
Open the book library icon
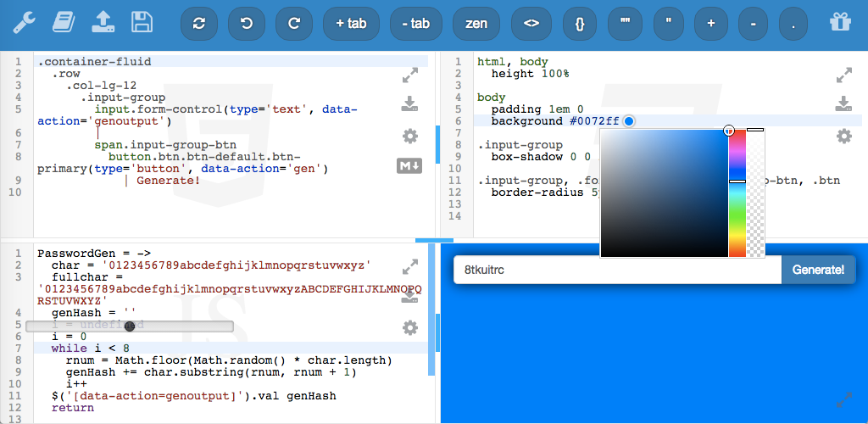[x=64, y=23]
